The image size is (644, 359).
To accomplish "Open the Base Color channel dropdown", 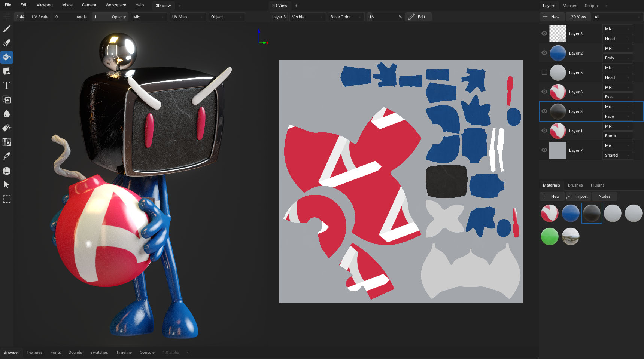I will point(346,17).
